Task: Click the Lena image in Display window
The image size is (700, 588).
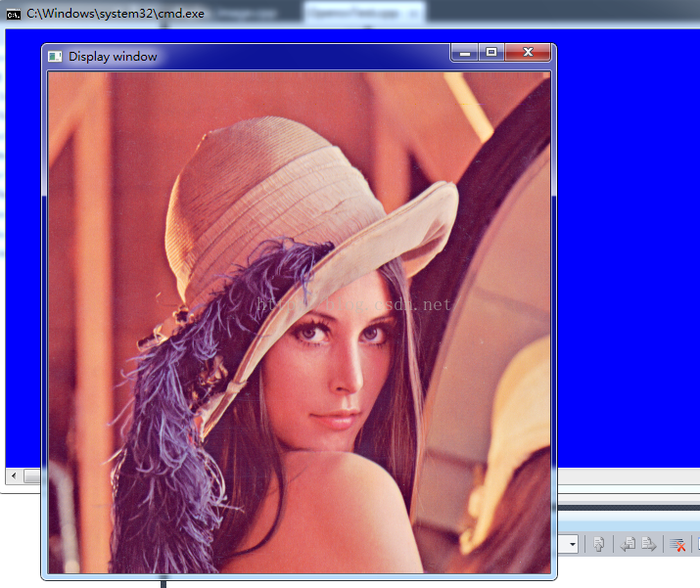Action: [x=300, y=323]
